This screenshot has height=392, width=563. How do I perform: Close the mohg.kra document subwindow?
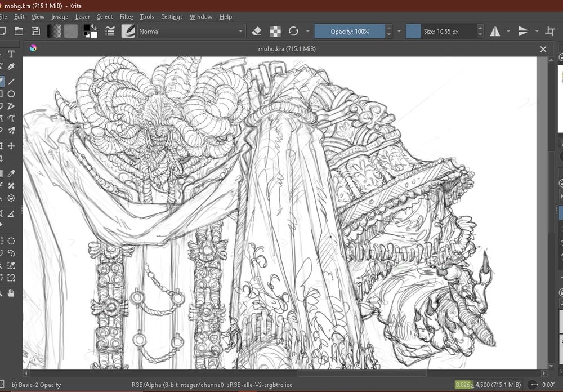543,49
